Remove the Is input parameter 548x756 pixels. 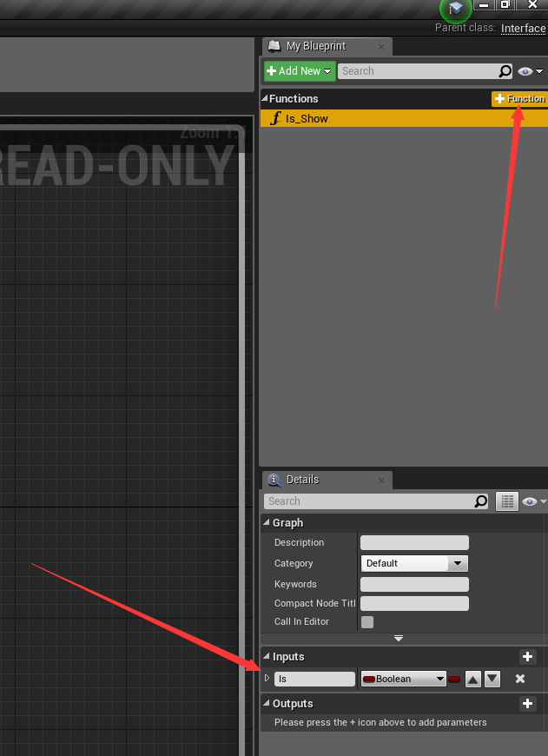click(x=520, y=679)
